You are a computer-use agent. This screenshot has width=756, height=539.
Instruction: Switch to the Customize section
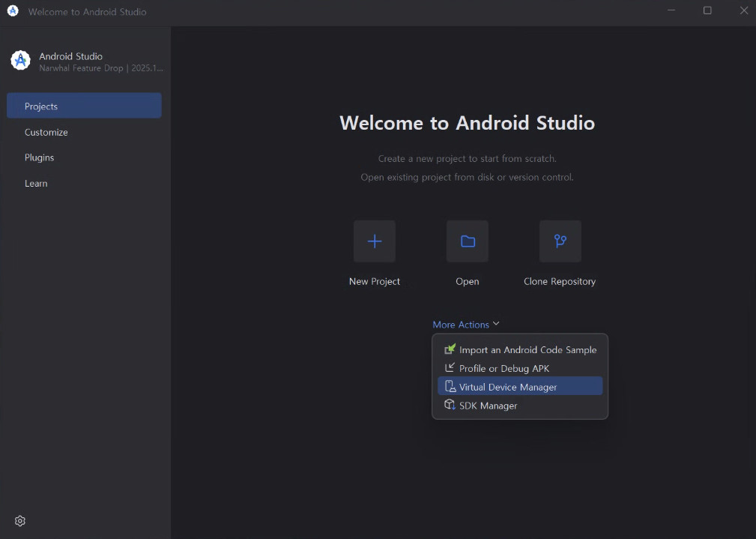point(46,132)
